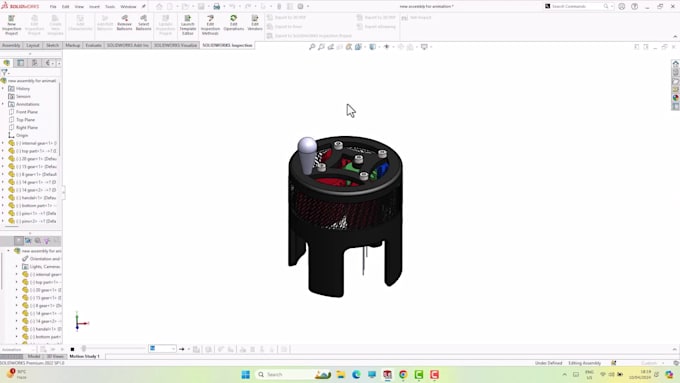The height and width of the screenshot is (383, 680).
Task: Switch to Layout ribbon tab
Action: click(x=33, y=45)
